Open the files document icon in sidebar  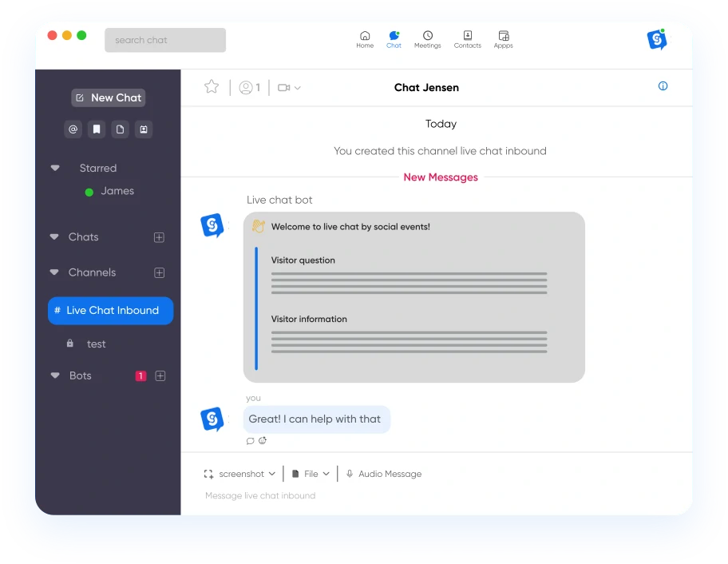pyautogui.click(x=120, y=129)
